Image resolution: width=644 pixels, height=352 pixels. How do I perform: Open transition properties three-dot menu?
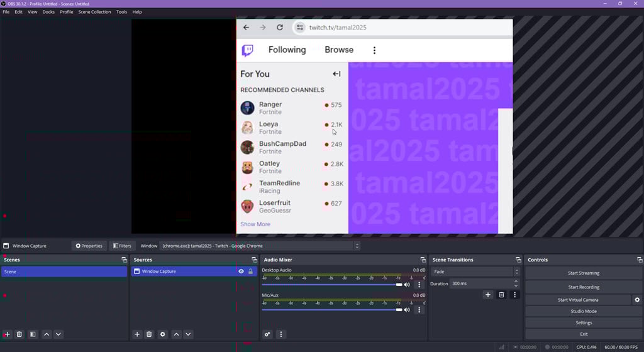point(514,295)
